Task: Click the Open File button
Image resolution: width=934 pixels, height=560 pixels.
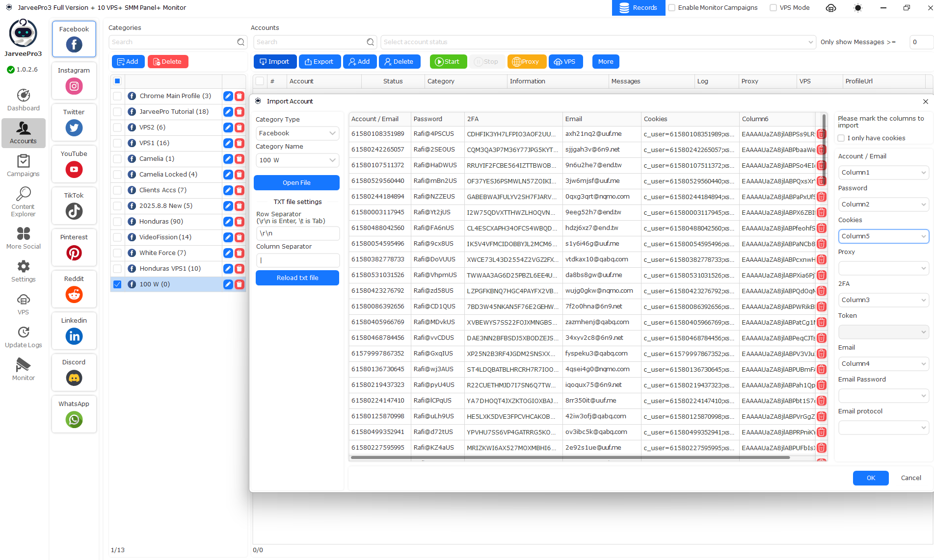Action: pyautogui.click(x=296, y=183)
